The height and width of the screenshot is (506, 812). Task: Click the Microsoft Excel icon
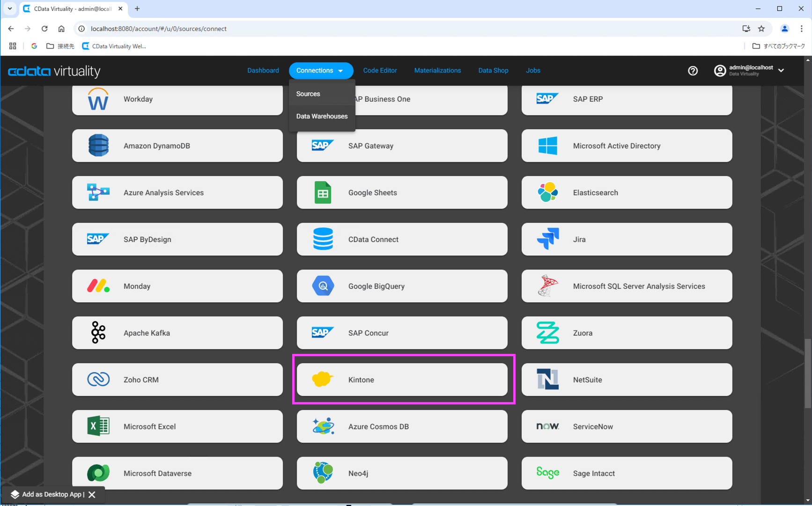pyautogui.click(x=98, y=426)
